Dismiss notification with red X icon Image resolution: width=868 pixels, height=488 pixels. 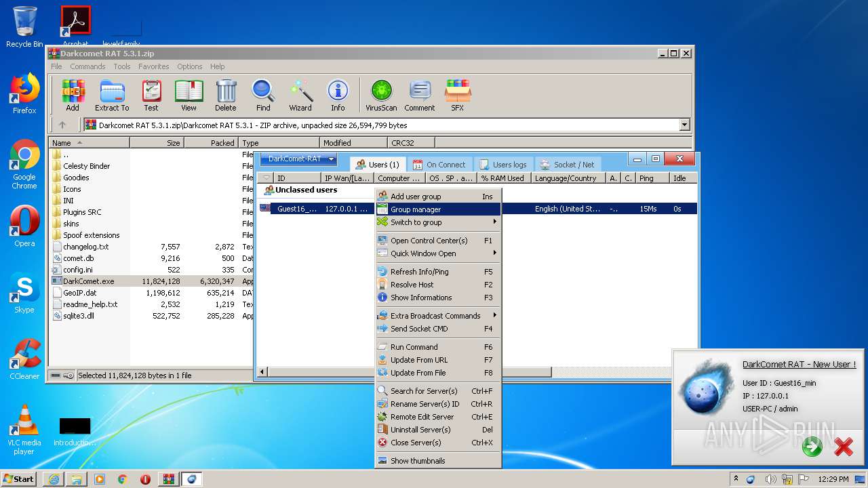coord(844,447)
